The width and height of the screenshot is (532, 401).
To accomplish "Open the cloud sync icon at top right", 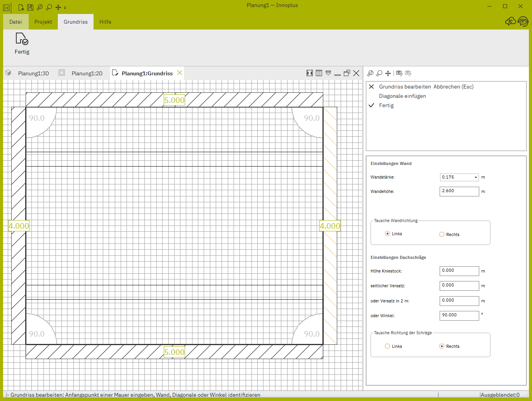I will (510, 21).
